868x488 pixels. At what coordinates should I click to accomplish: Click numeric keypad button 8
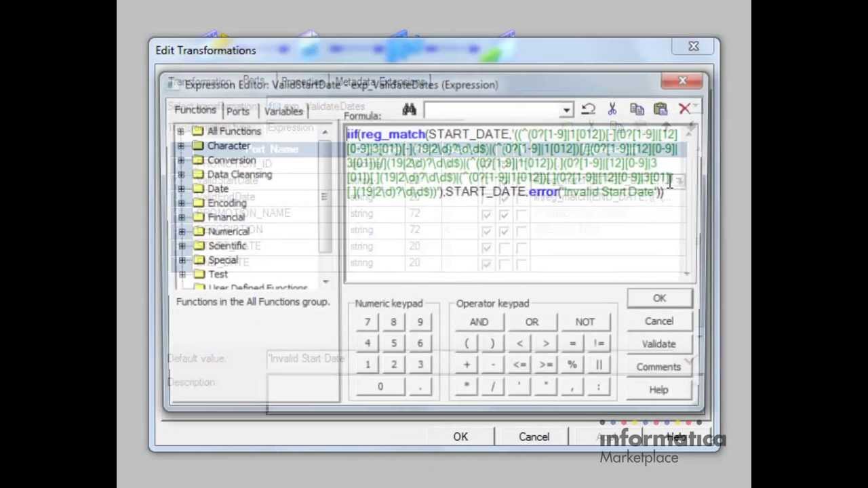coord(393,322)
